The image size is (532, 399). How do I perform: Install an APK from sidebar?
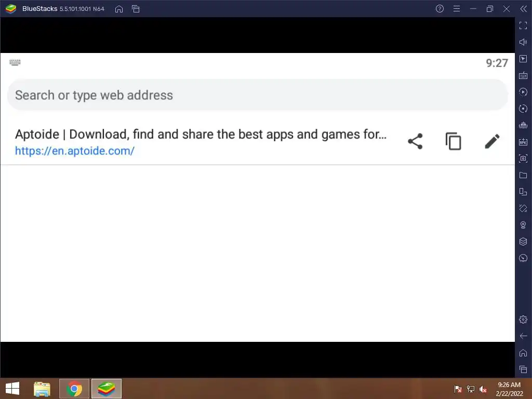(523, 142)
